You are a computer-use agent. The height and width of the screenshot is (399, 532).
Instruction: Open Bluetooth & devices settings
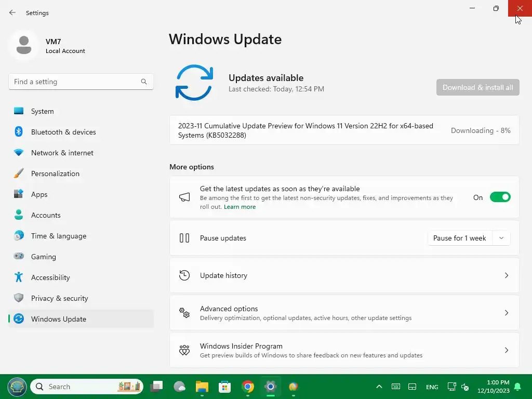tap(81, 131)
